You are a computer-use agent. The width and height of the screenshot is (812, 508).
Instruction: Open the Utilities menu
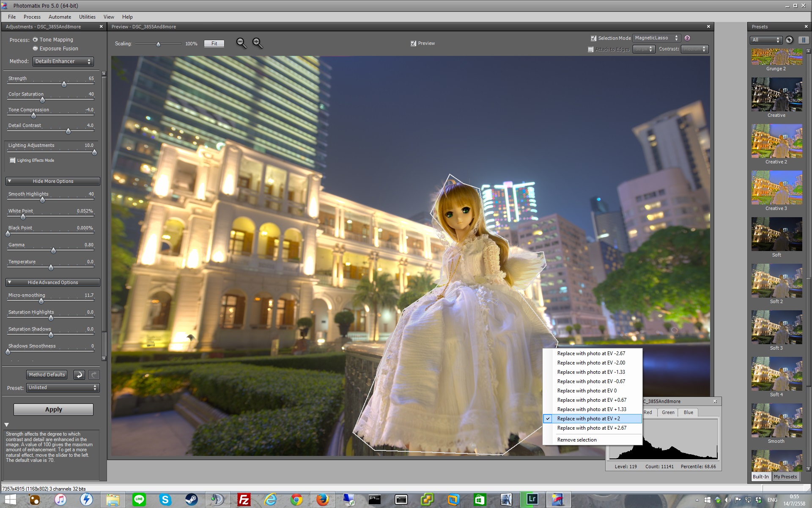click(87, 17)
